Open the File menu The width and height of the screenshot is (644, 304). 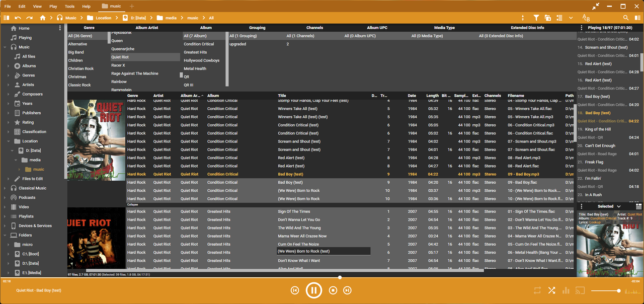tap(8, 7)
